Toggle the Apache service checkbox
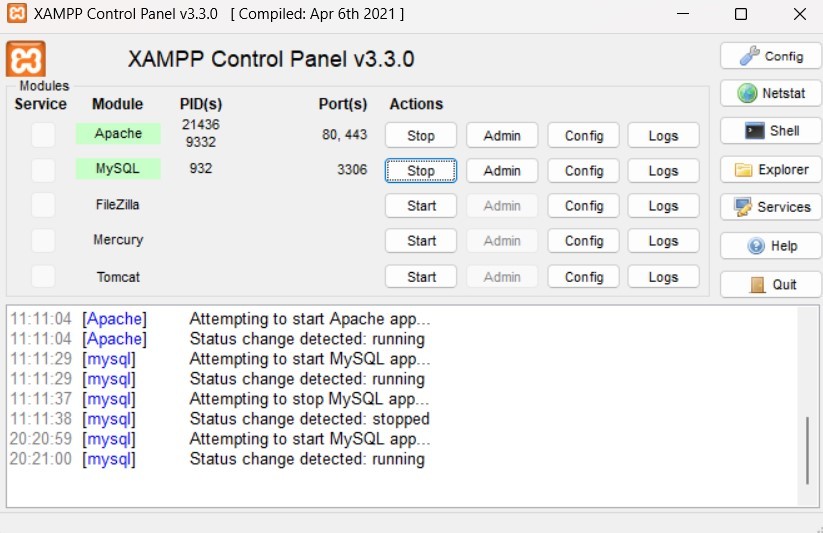 [x=43, y=135]
